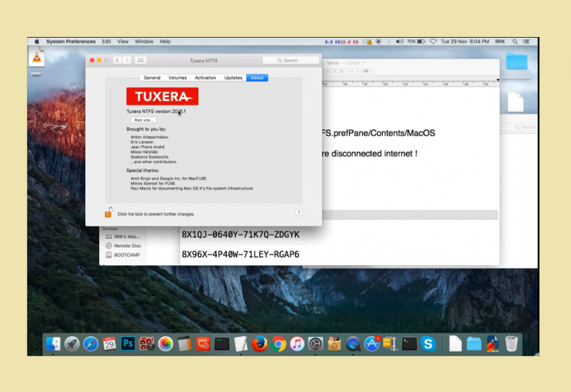
Task: Open Photos app in the Dock
Action: 165,344
